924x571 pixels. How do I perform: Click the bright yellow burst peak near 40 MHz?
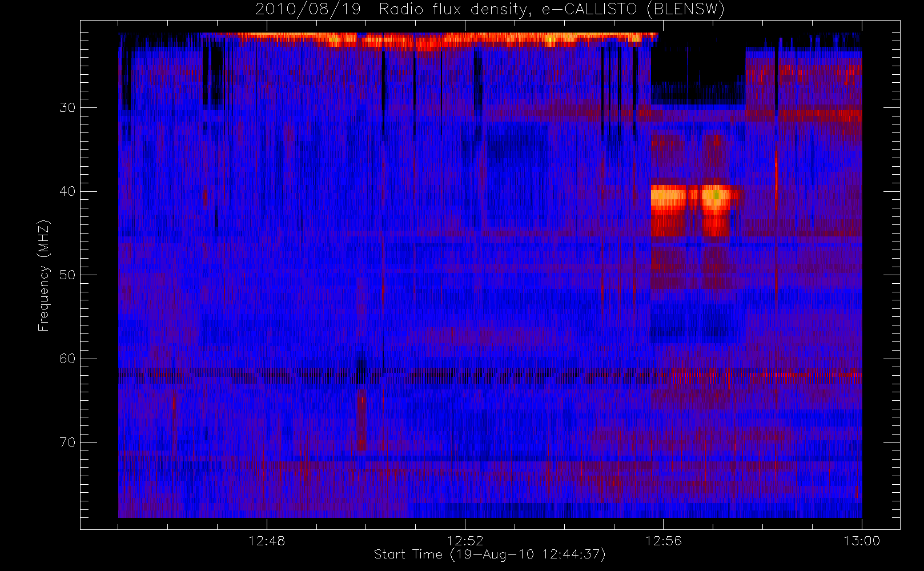coord(715,196)
